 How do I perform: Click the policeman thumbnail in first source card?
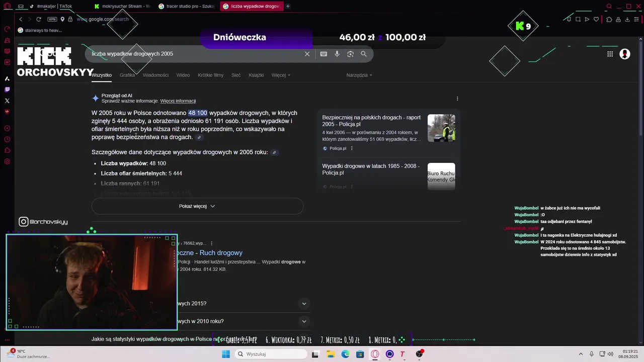coord(441,128)
